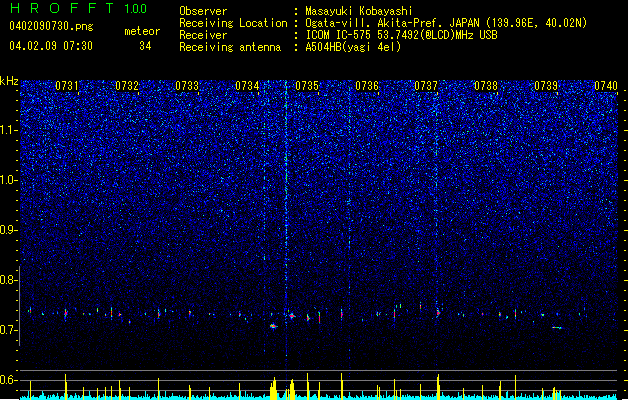Click observer name Masayuki Kobayashi

[x=359, y=11]
